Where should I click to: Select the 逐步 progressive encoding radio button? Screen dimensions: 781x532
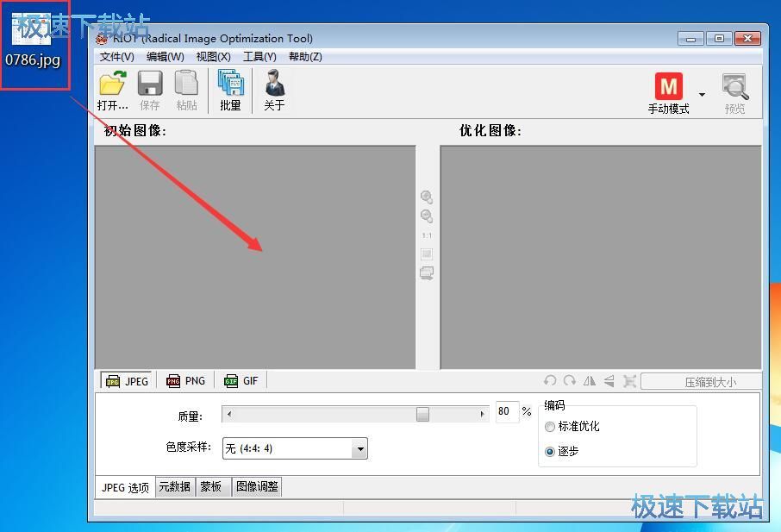tap(550, 452)
